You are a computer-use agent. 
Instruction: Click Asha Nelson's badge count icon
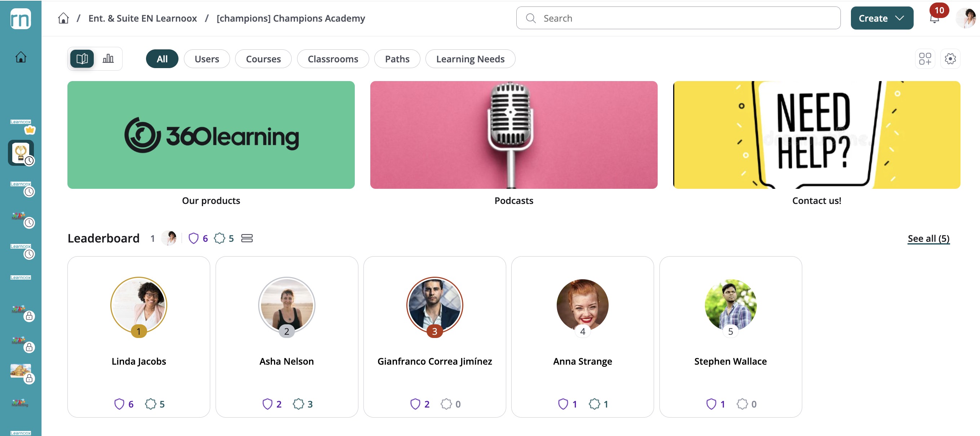coord(298,404)
